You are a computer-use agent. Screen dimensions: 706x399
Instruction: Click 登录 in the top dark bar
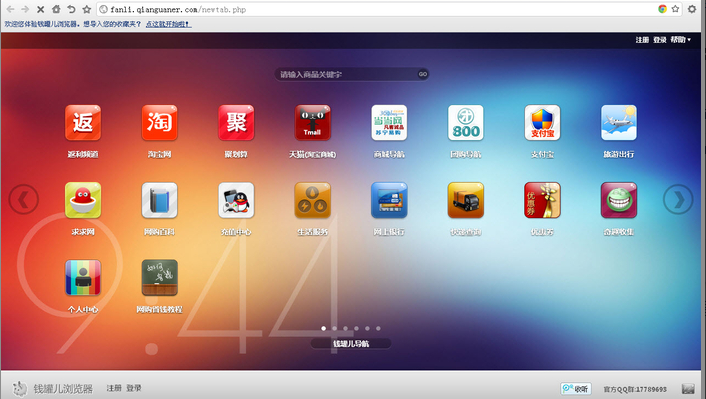660,40
